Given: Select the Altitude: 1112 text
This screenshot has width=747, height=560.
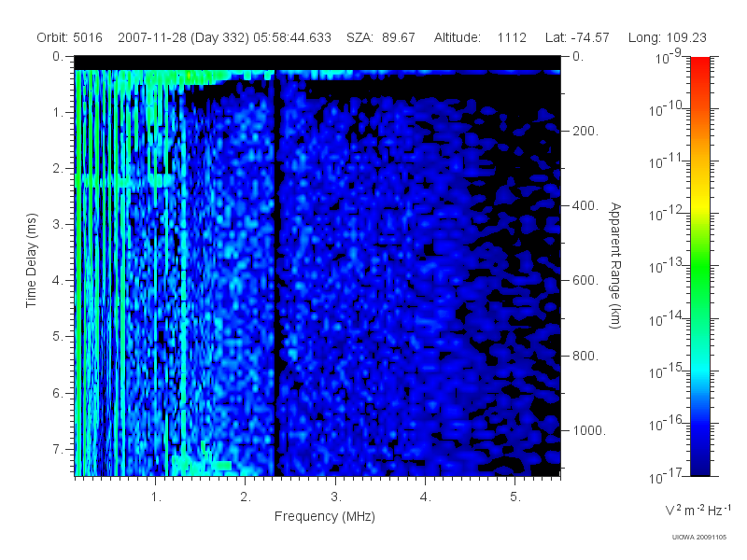Looking at the screenshot, I should 480,37.
